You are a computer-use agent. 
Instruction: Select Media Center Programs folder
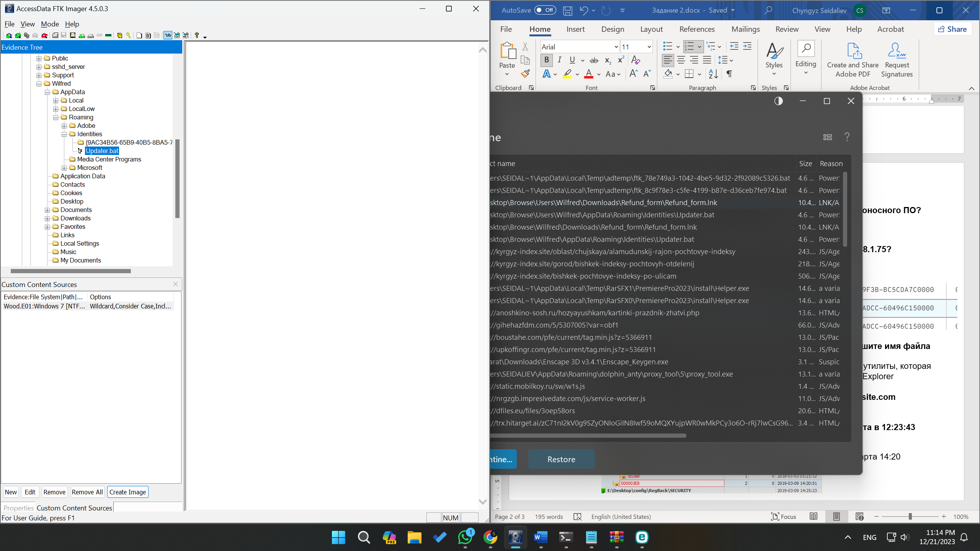109,159
